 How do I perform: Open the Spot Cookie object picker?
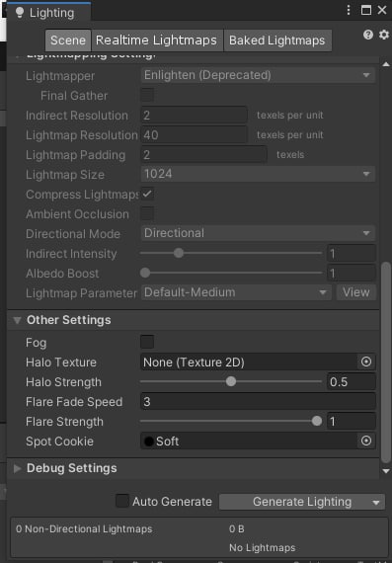pyautogui.click(x=366, y=441)
